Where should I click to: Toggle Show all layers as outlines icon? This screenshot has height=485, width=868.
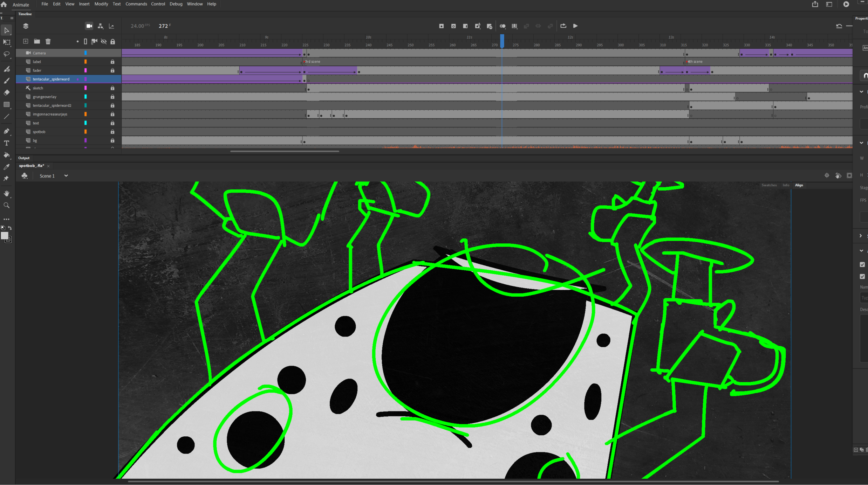[86, 41]
